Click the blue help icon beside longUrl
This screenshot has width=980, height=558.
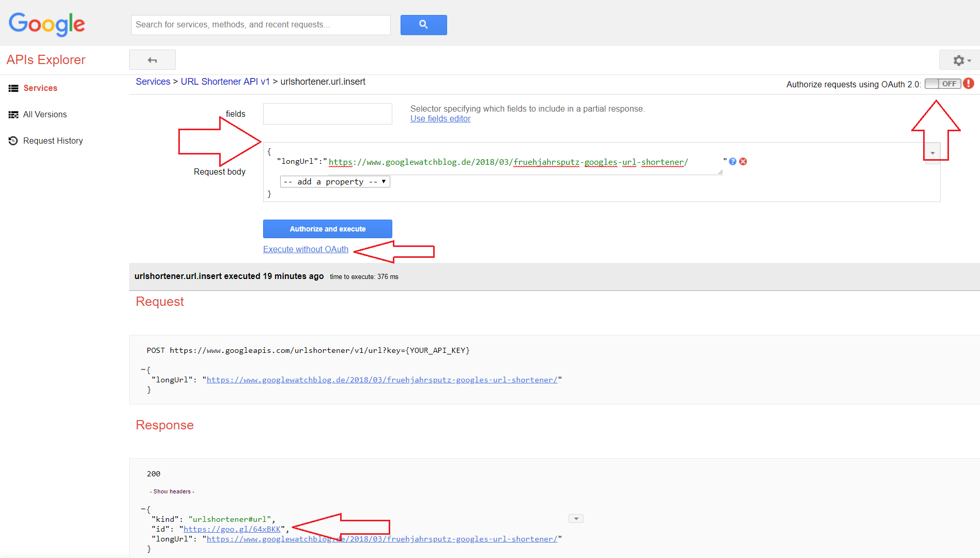tap(732, 162)
